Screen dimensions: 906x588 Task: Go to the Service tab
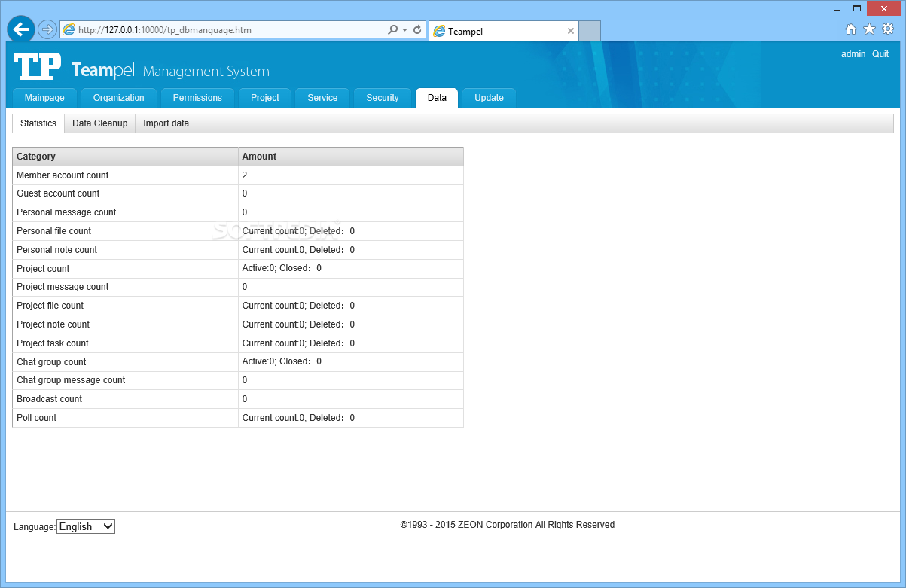(x=322, y=98)
